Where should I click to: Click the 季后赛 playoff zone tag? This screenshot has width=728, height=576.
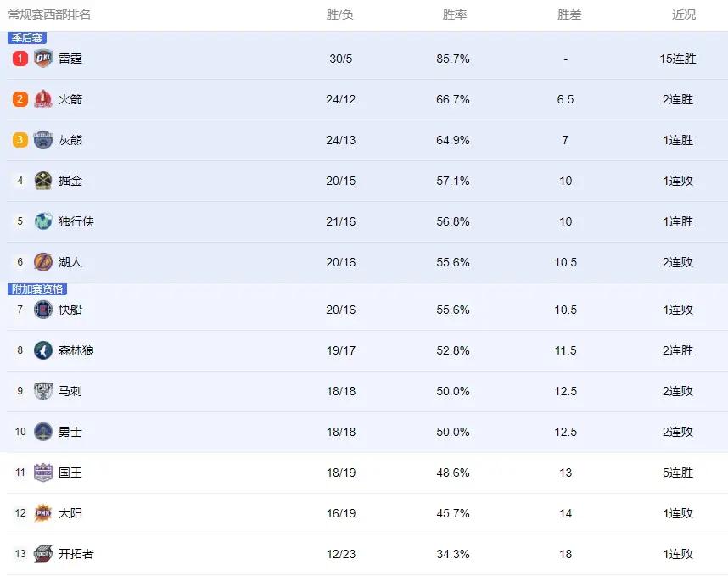pos(27,38)
